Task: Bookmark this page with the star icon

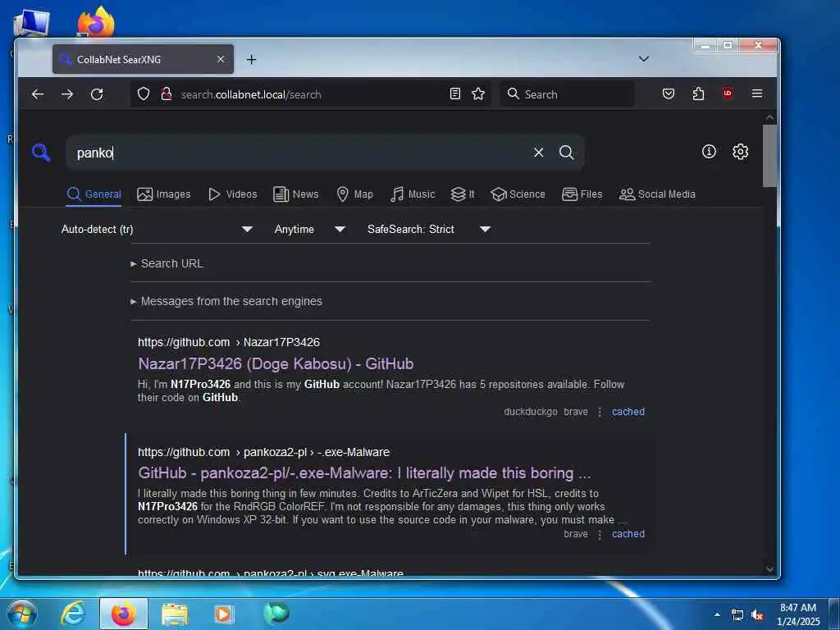Action: point(478,94)
